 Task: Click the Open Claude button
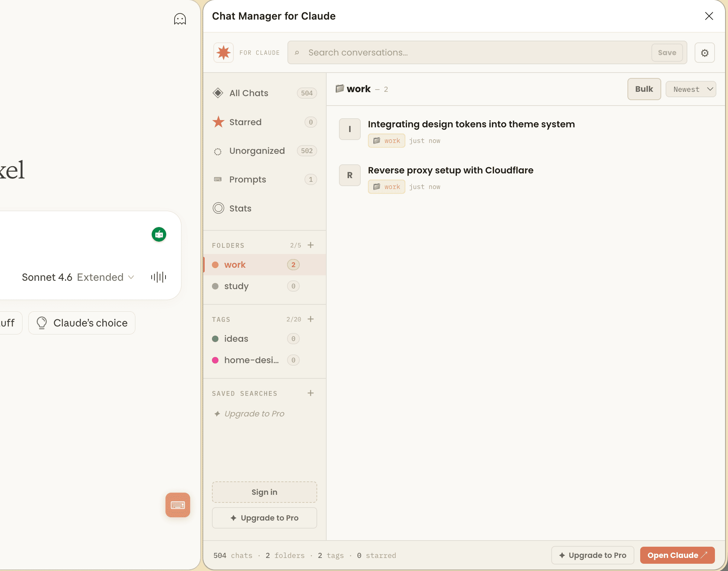(677, 555)
